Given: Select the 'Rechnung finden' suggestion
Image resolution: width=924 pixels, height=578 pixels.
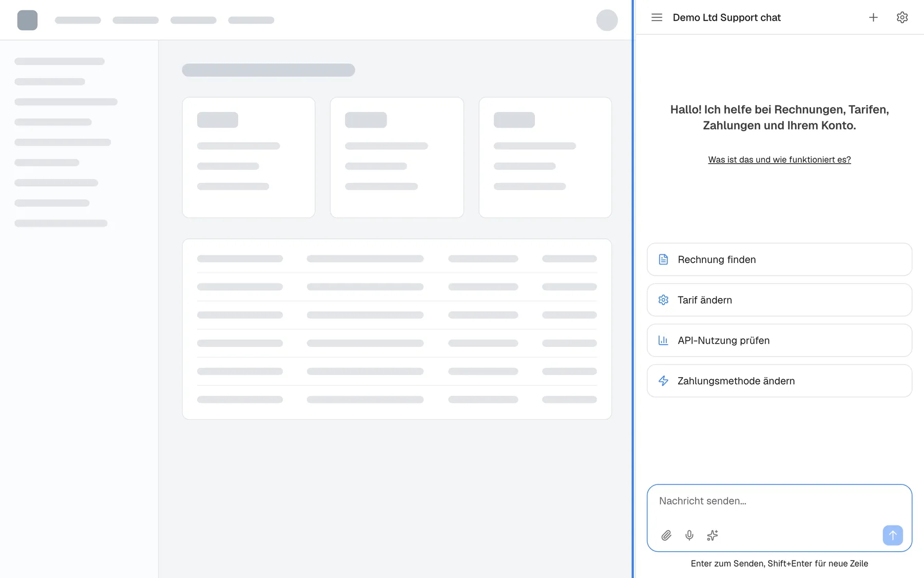Looking at the screenshot, I should pyautogui.click(x=779, y=259).
